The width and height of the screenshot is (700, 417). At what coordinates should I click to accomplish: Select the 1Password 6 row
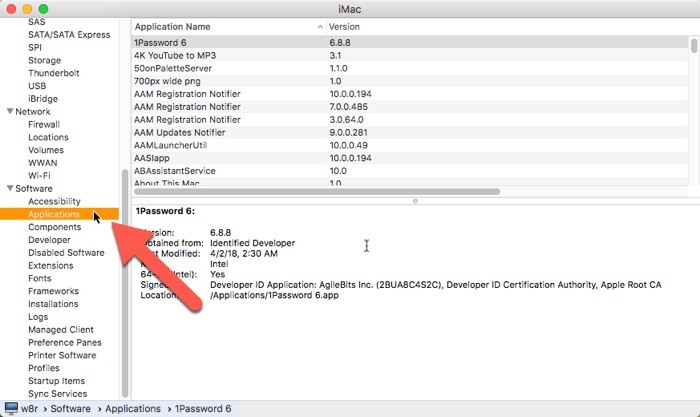point(410,42)
